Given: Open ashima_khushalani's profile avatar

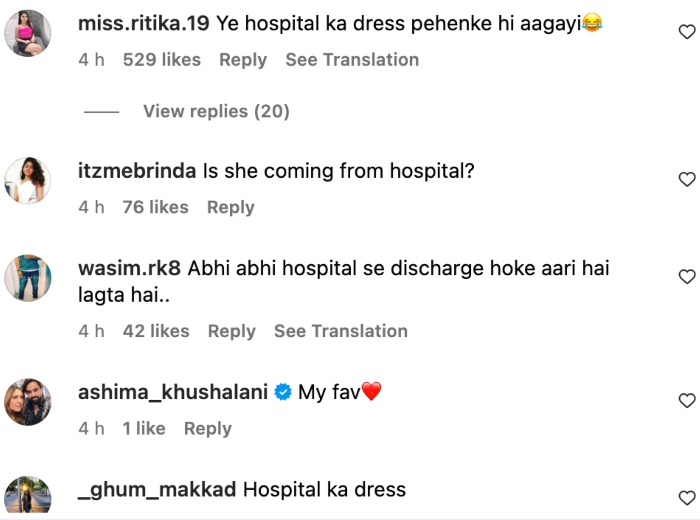Looking at the screenshot, I should click(28, 402).
